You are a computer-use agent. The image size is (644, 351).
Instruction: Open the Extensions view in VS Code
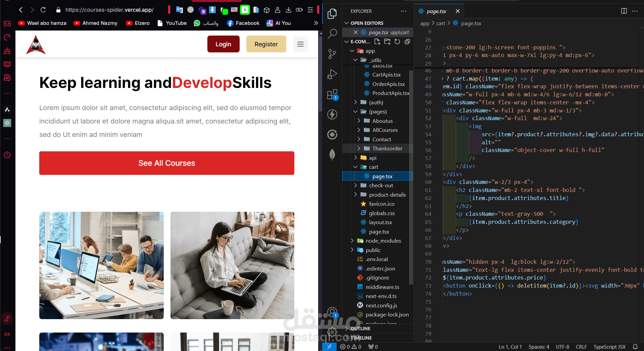tap(332, 95)
